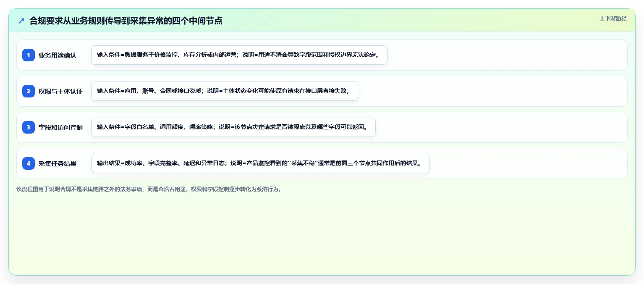Select the 权限与主体认证 step label
The image size is (644, 284).
tap(60, 91)
